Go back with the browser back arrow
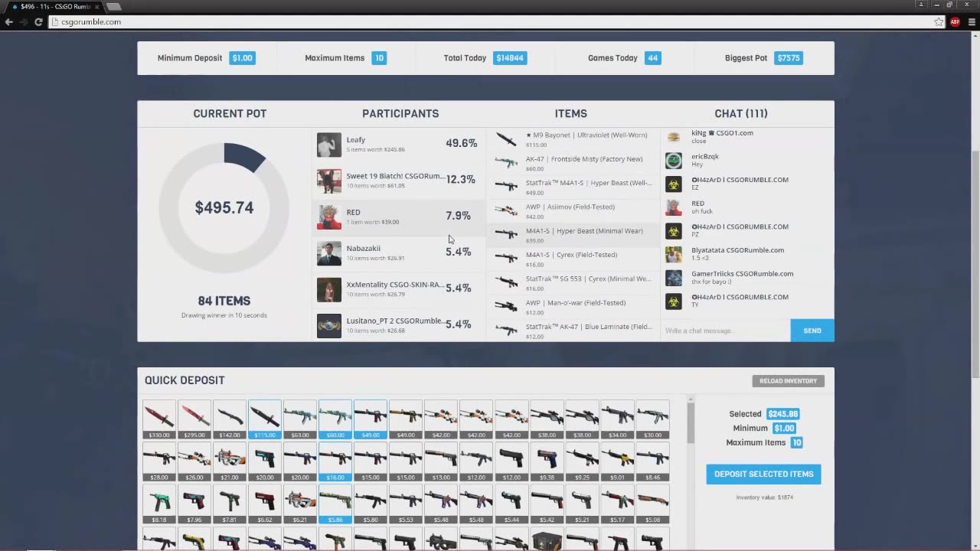This screenshot has width=980, height=551. coord(8,22)
